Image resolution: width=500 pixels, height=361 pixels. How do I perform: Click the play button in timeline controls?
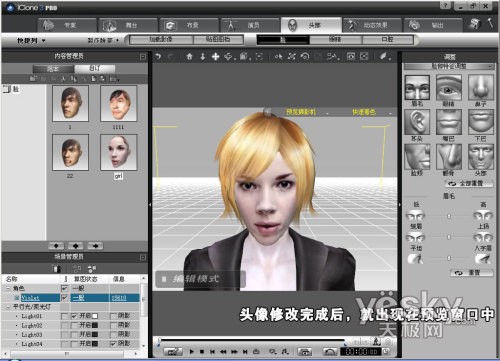(x=191, y=351)
